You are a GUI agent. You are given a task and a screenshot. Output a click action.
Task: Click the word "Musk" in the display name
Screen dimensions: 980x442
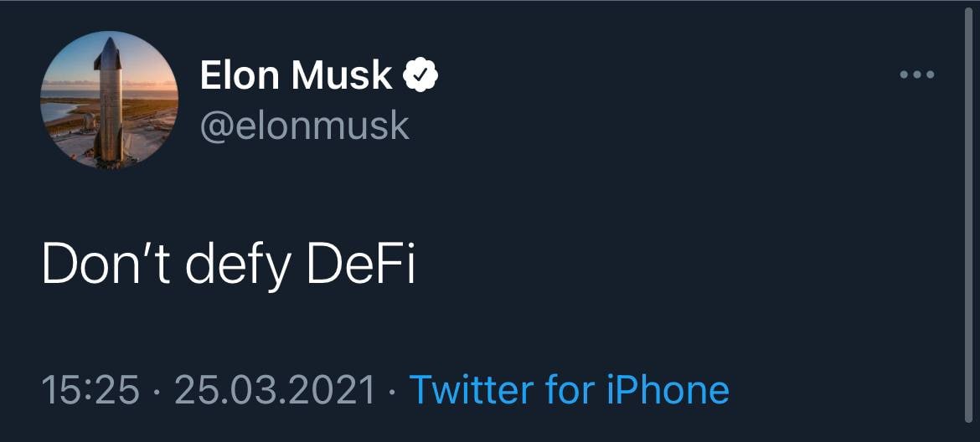pos(343,76)
